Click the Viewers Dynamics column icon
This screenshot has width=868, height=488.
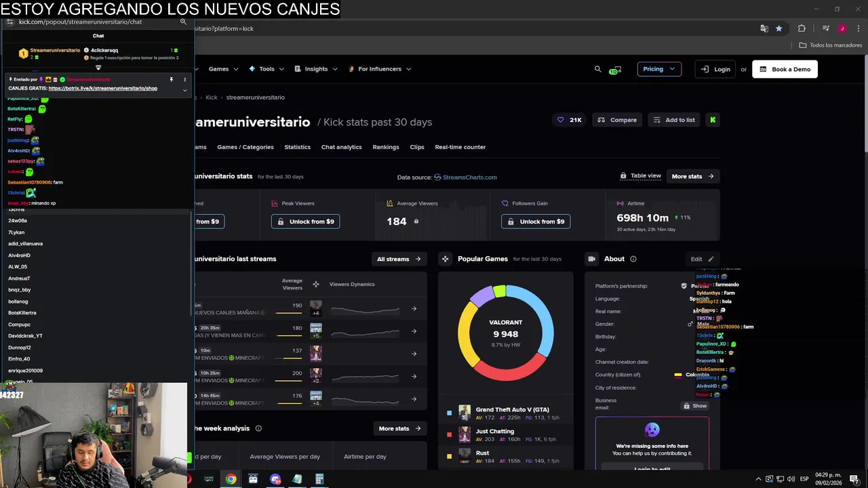tap(315, 284)
